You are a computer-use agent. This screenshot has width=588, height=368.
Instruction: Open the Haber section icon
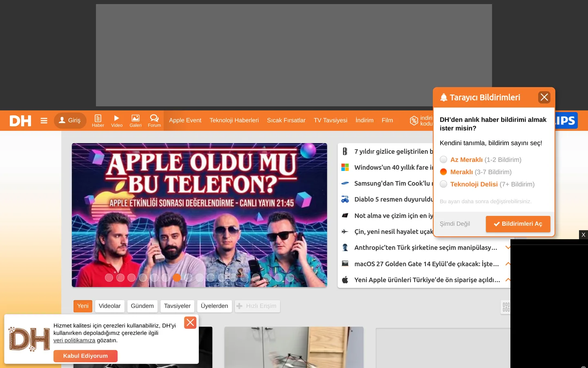pyautogui.click(x=98, y=121)
